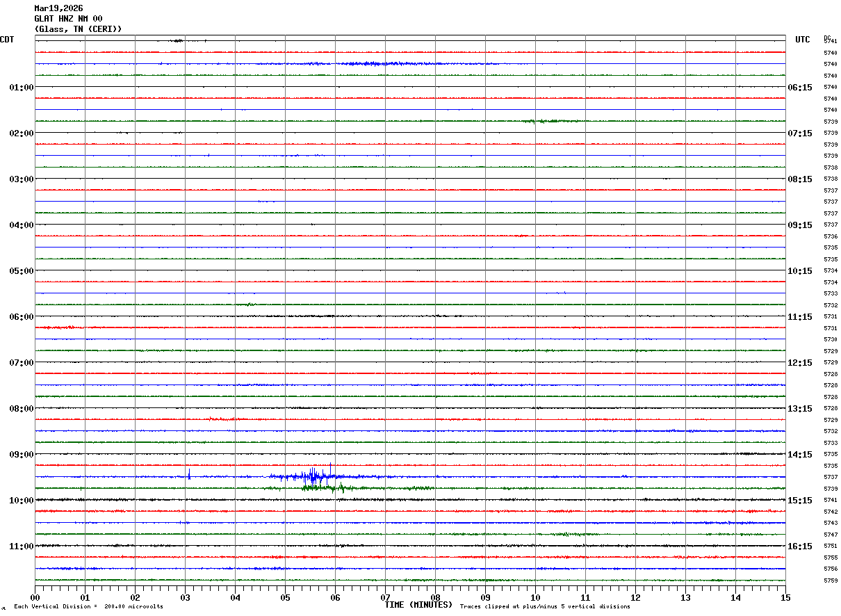Select the Mar19,2026 date label
Screen dimensions: 841x616
point(58,8)
